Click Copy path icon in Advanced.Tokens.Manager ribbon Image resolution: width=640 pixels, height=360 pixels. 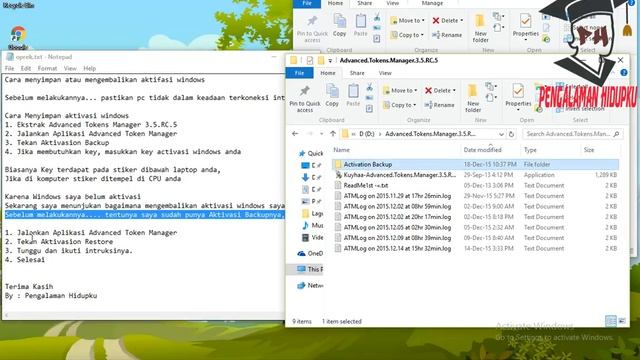coord(369,98)
